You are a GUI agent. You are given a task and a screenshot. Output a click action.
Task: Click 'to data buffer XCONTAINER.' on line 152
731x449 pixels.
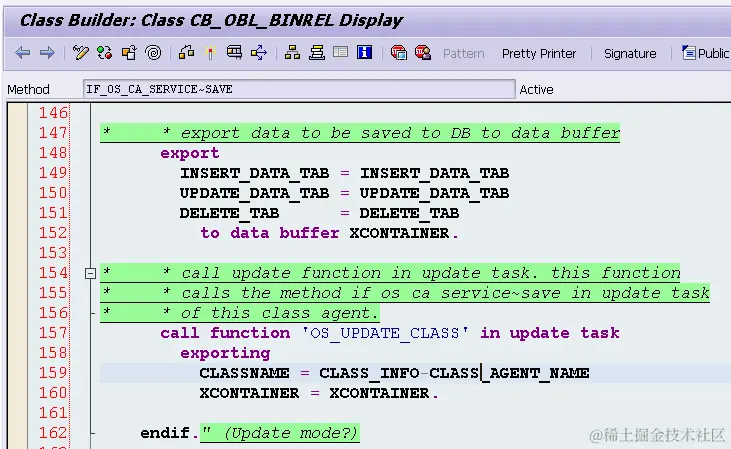[x=330, y=233]
